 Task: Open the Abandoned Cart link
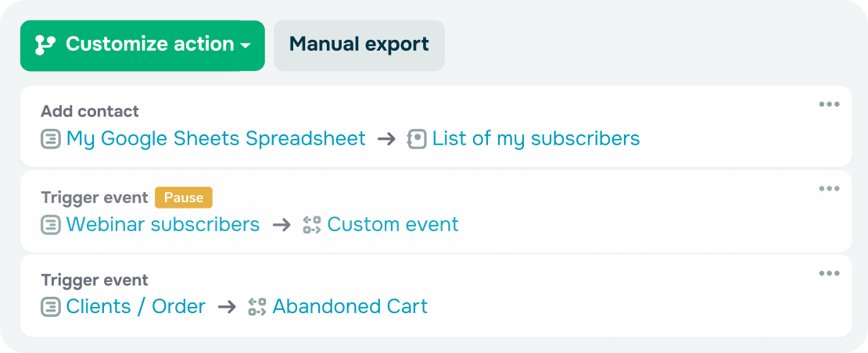(350, 307)
